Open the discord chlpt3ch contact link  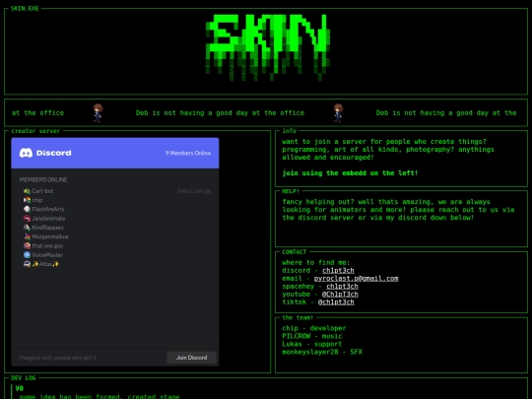(x=338, y=270)
